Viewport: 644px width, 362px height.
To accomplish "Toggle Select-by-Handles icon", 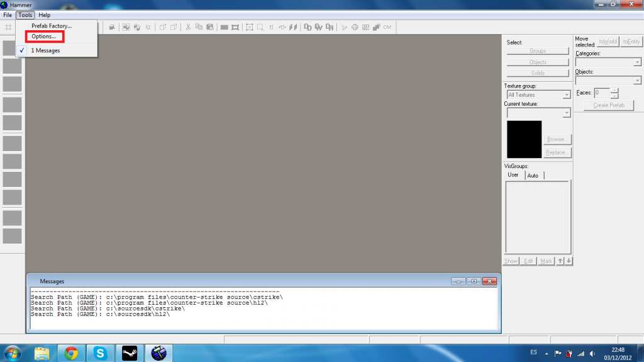I will pos(249,27).
